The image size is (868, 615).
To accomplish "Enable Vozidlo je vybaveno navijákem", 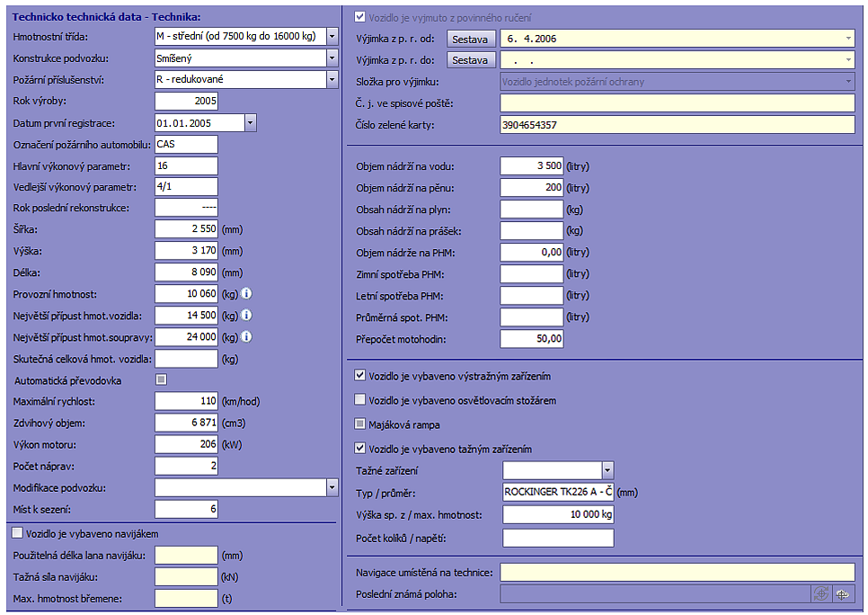I will (x=18, y=533).
